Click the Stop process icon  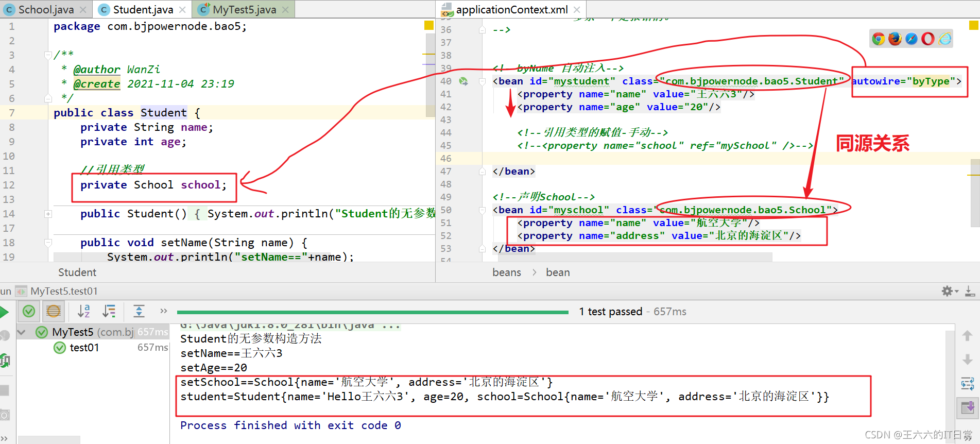[5, 390]
